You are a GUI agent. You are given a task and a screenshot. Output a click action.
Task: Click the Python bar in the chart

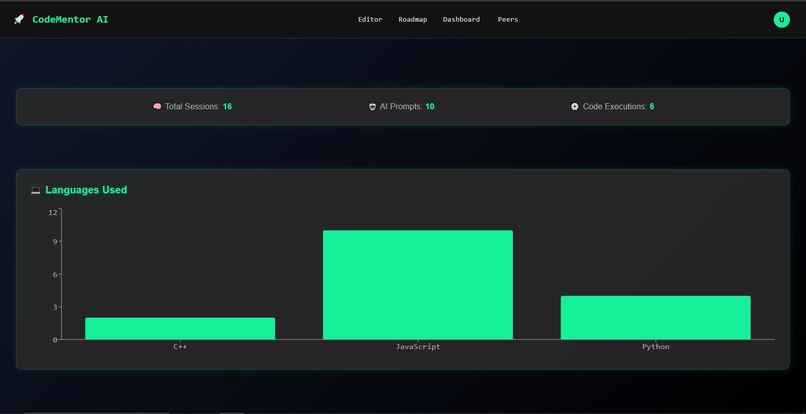coord(655,317)
